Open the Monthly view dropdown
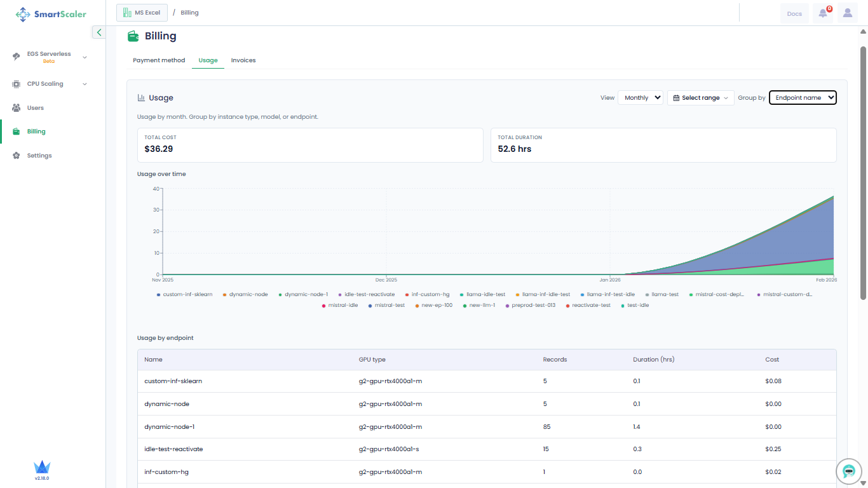The width and height of the screenshot is (868, 488). pos(641,98)
